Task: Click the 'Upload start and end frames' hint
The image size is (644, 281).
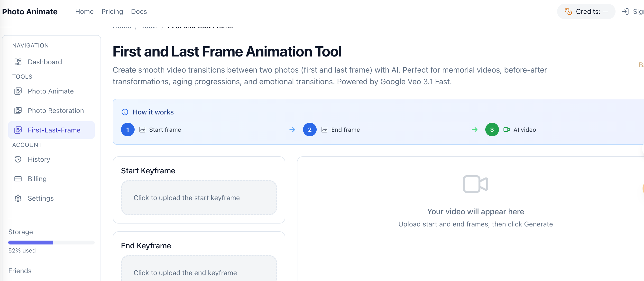Action: pos(476,224)
